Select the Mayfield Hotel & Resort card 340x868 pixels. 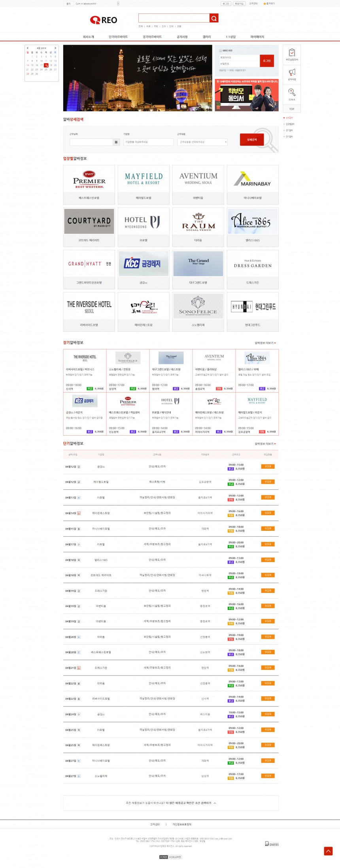pyautogui.click(x=144, y=184)
